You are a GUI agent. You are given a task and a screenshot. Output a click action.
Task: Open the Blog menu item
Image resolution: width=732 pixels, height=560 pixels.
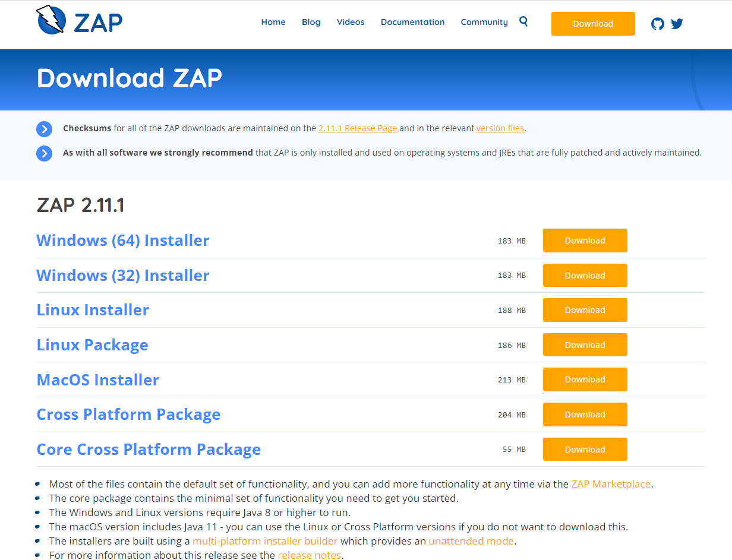311,22
